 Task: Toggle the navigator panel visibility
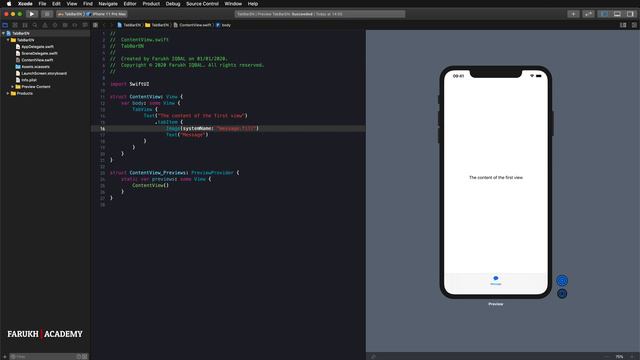(x=604, y=14)
